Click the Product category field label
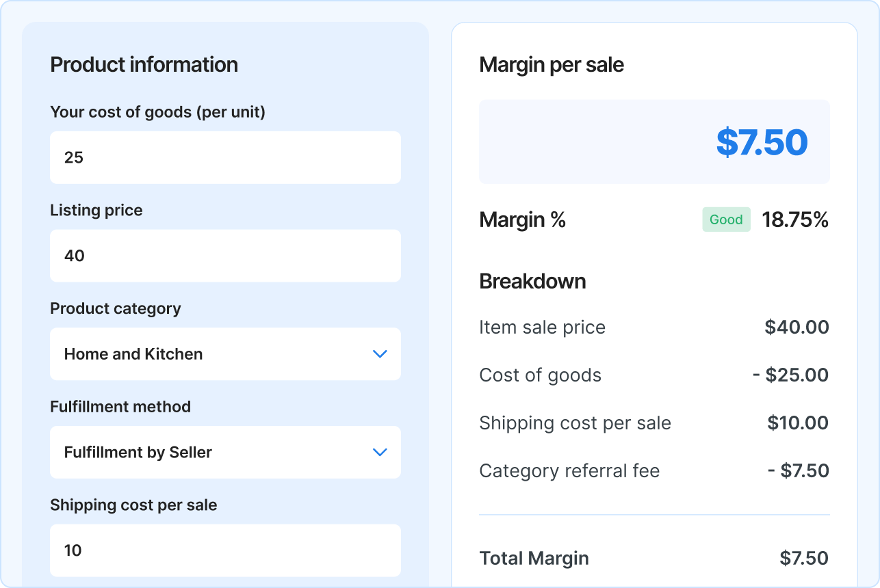Viewport: 880px width, 588px height. 116,308
